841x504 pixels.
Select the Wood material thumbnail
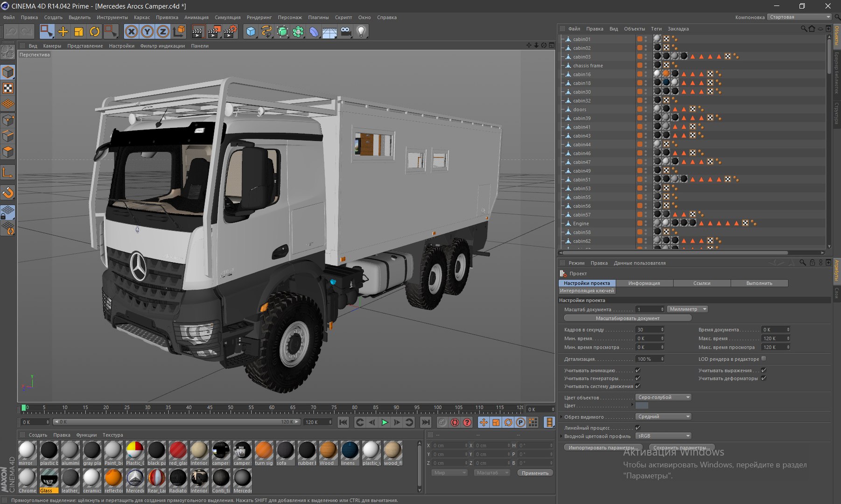pos(328,453)
